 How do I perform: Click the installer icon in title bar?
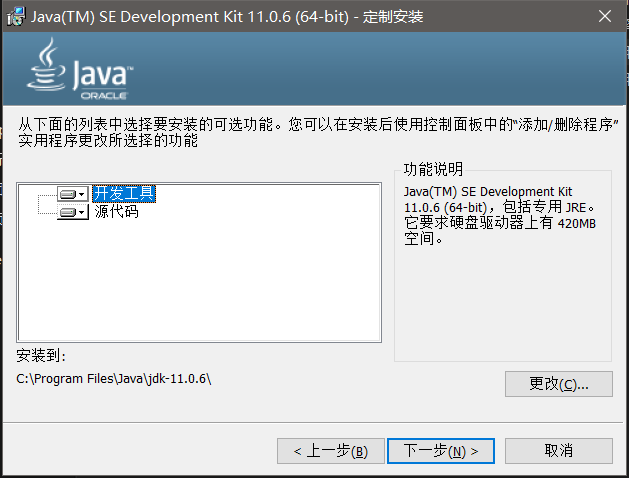coord(16,17)
